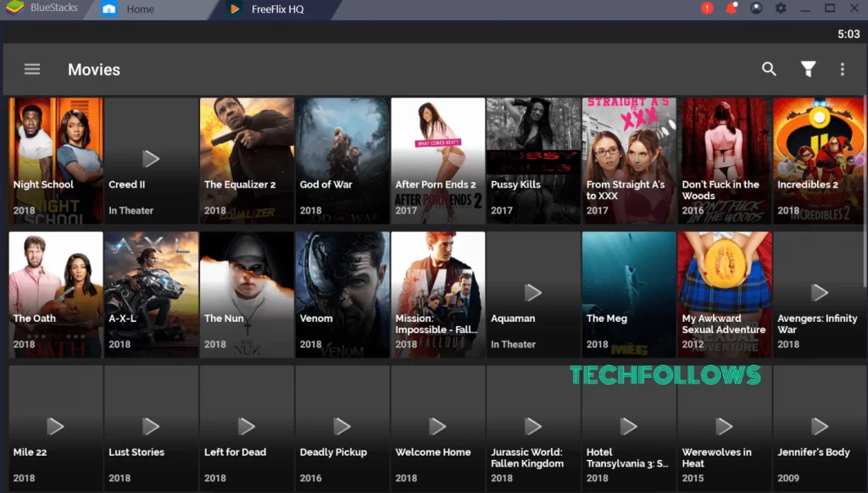This screenshot has width=868, height=493.
Task: Play the Hotel Transylvania 3 tile
Action: (x=629, y=429)
